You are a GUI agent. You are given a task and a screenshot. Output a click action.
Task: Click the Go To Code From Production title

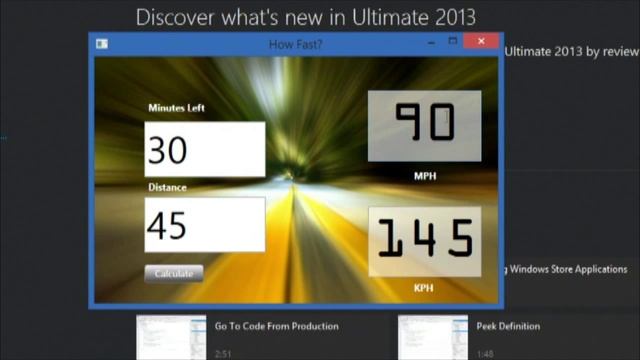(276, 326)
